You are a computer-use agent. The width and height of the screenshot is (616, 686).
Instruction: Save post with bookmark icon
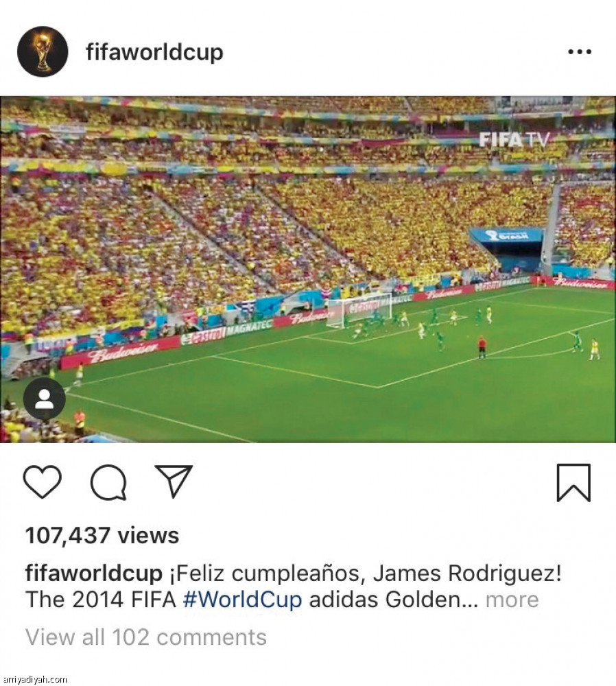(573, 482)
